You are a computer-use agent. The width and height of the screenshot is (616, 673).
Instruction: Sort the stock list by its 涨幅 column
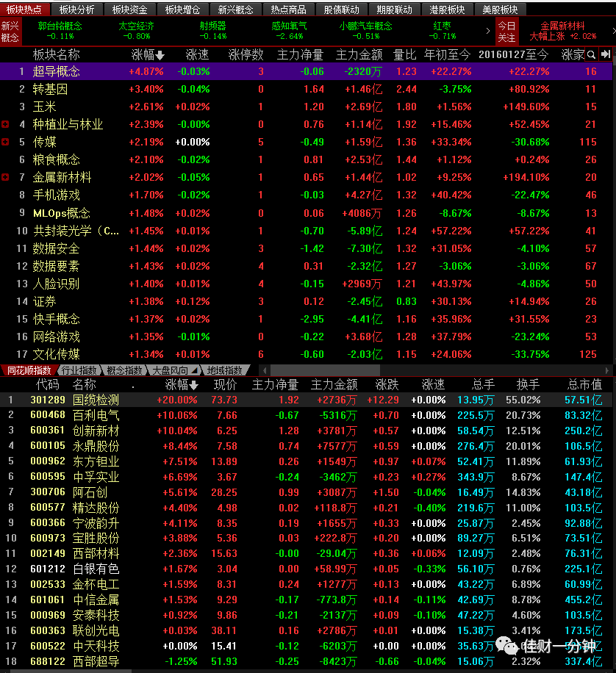(x=182, y=384)
